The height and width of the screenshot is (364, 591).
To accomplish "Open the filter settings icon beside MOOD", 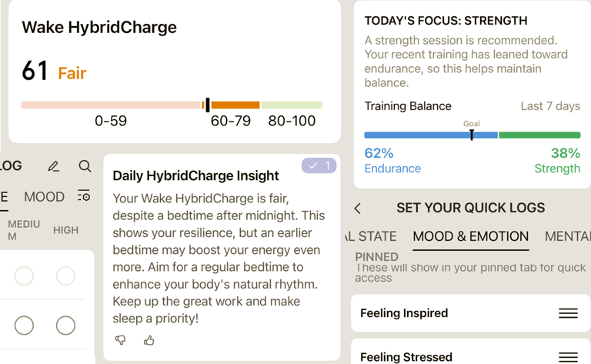I will click(84, 195).
